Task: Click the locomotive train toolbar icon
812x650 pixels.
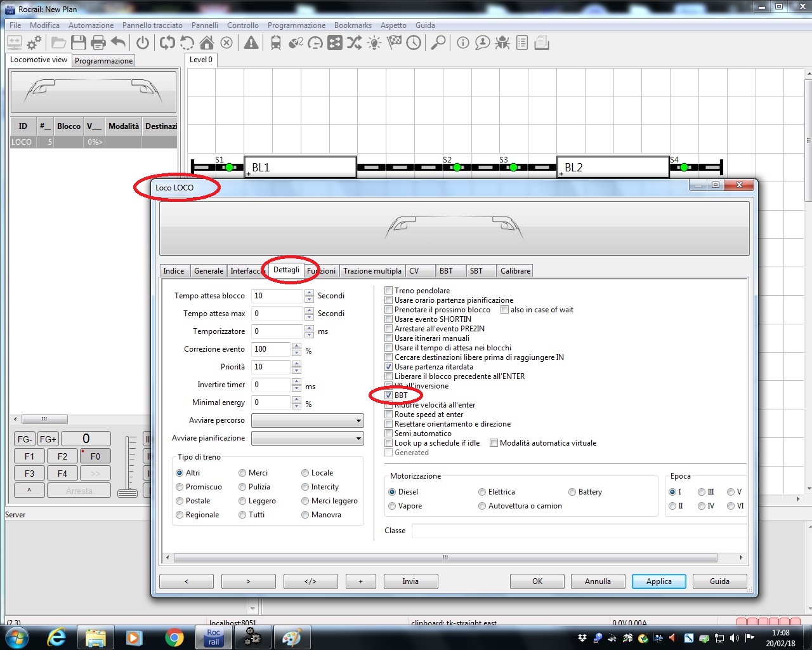Action: point(276,43)
